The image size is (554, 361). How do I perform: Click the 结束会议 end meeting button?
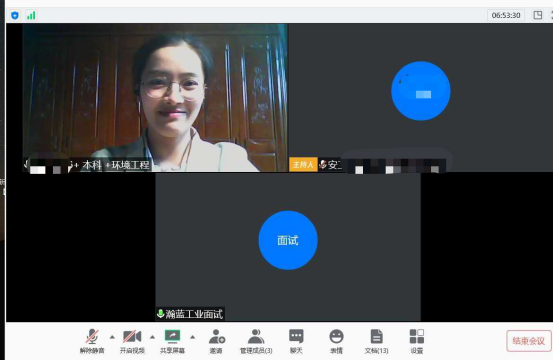pos(529,341)
